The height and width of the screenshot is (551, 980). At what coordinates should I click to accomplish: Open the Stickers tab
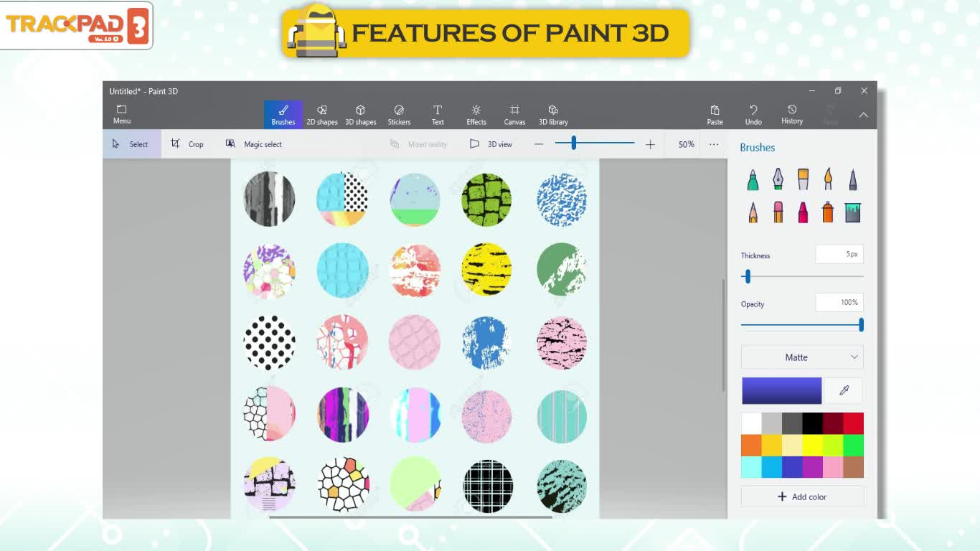(400, 115)
